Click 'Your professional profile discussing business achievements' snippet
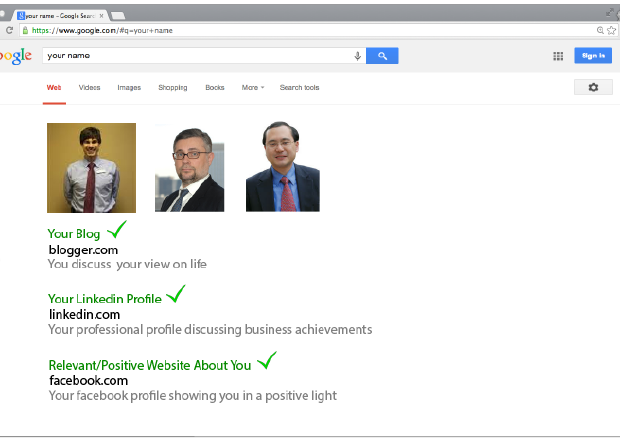 click(210, 330)
